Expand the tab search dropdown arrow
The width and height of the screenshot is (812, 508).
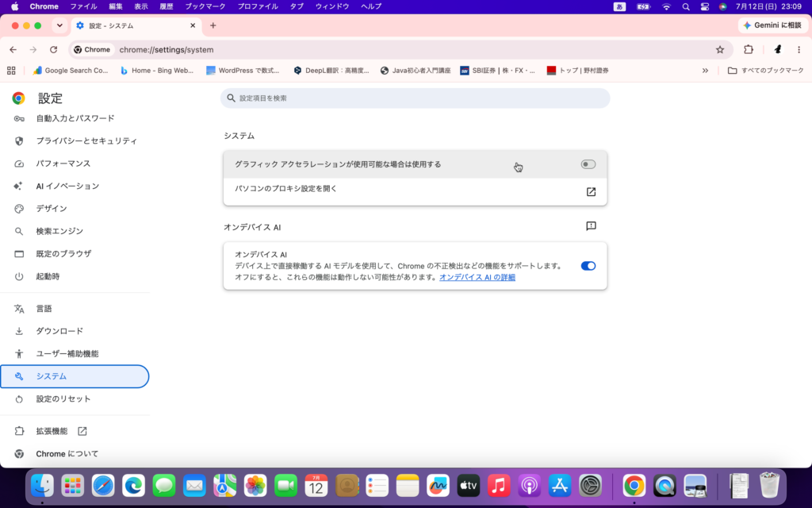click(x=59, y=25)
